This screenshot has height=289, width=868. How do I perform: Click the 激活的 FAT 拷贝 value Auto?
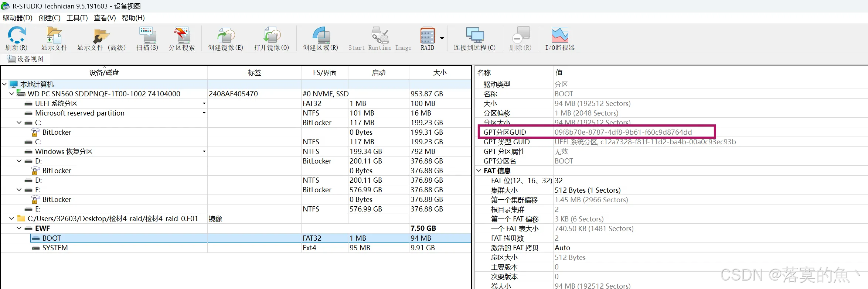click(x=562, y=248)
